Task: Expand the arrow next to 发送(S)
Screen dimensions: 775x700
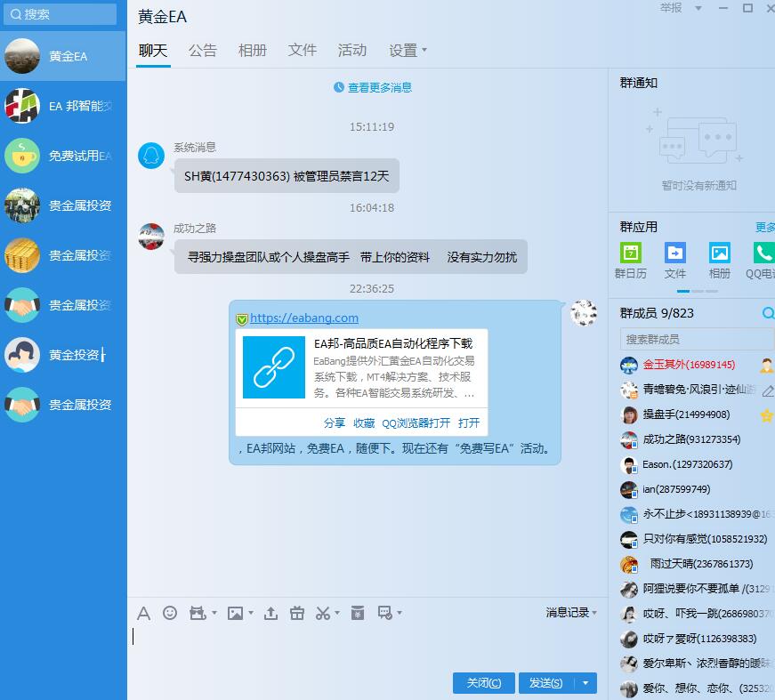Action: [585, 683]
